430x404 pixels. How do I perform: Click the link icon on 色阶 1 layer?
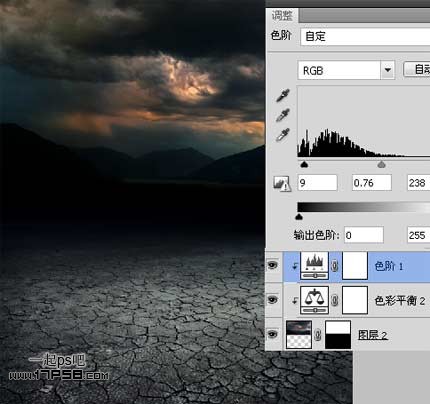coord(335,266)
